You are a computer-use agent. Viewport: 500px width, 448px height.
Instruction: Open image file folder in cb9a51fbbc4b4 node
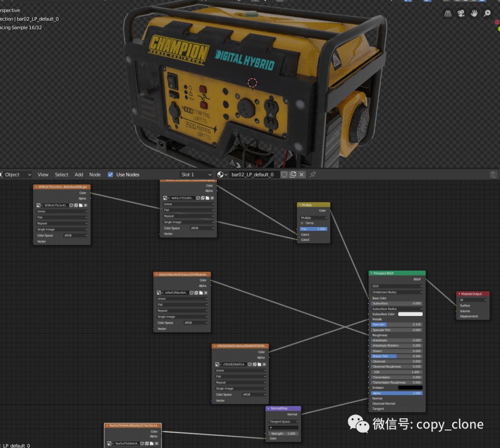tap(201, 293)
